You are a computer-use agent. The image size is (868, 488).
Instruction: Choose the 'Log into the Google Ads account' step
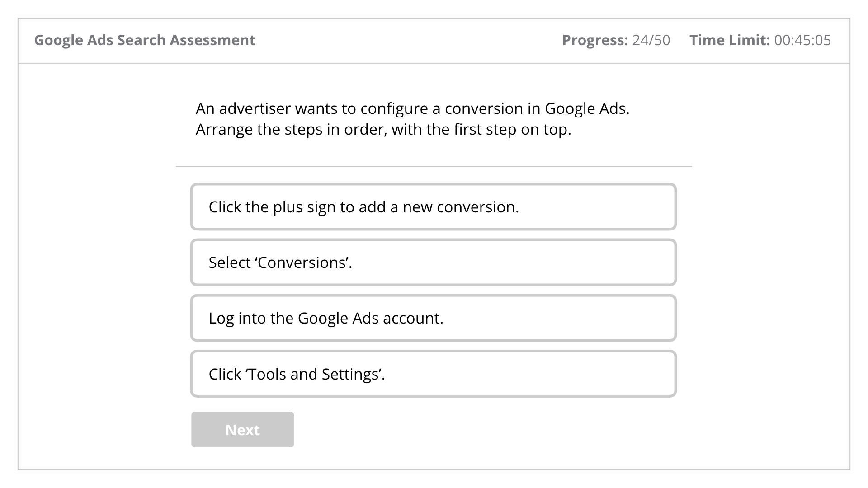pyautogui.click(x=434, y=318)
